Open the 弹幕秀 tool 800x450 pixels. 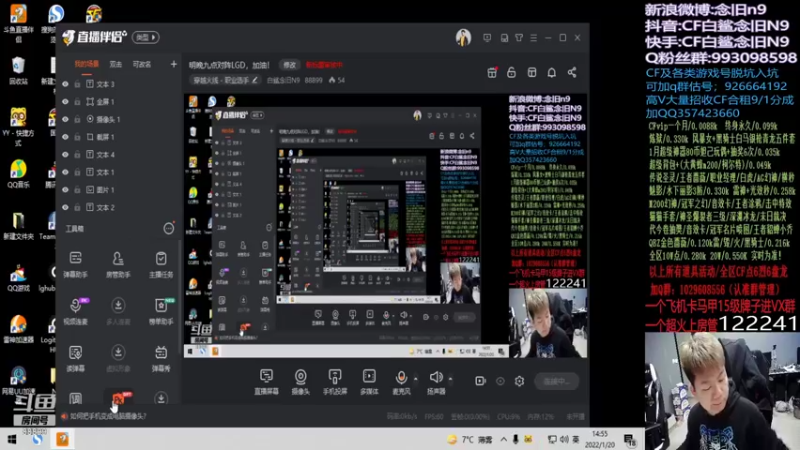click(x=161, y=358)
